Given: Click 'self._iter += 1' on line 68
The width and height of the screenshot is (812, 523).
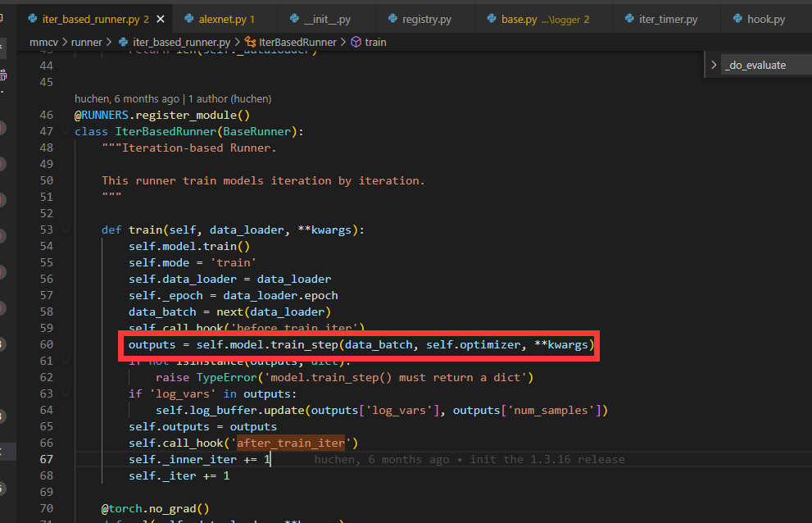Looking at the screenshot, I should [179, 475].
